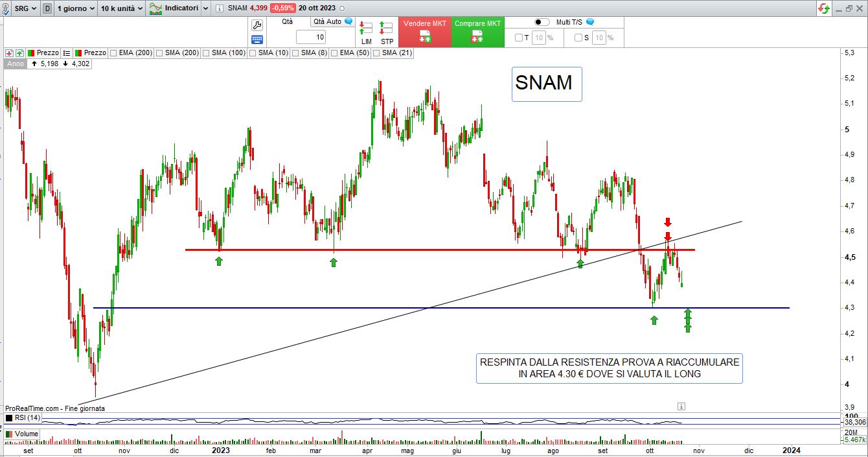The width and height of the screenshot is (868, 457).
Task: Enable the SMA (200) checkbox
Action: click(159, 53)
